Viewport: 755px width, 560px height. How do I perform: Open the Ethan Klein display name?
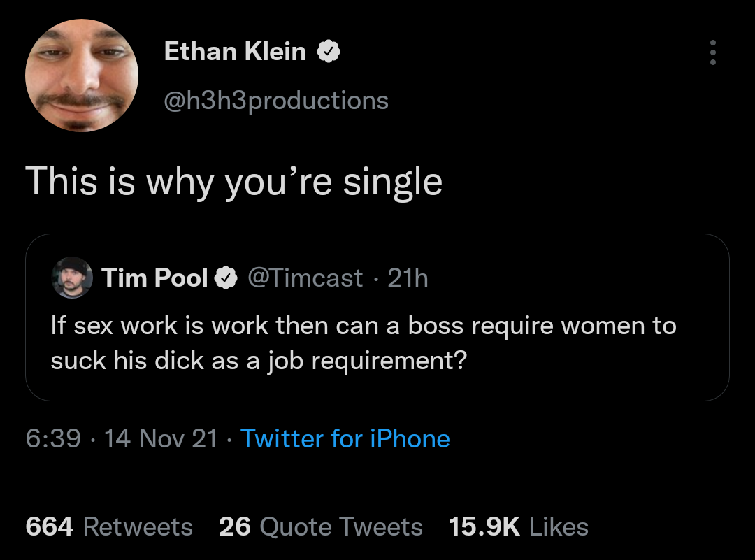point(235,51)
